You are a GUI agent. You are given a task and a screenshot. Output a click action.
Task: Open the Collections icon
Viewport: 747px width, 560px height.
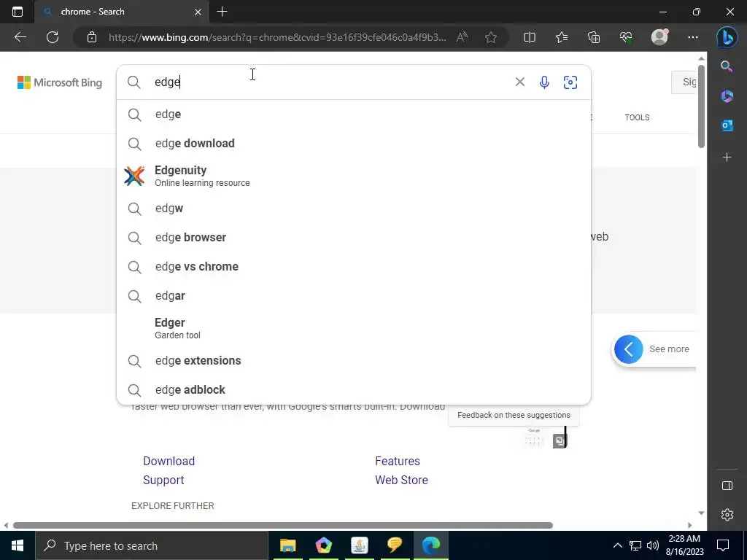(594, 37)
